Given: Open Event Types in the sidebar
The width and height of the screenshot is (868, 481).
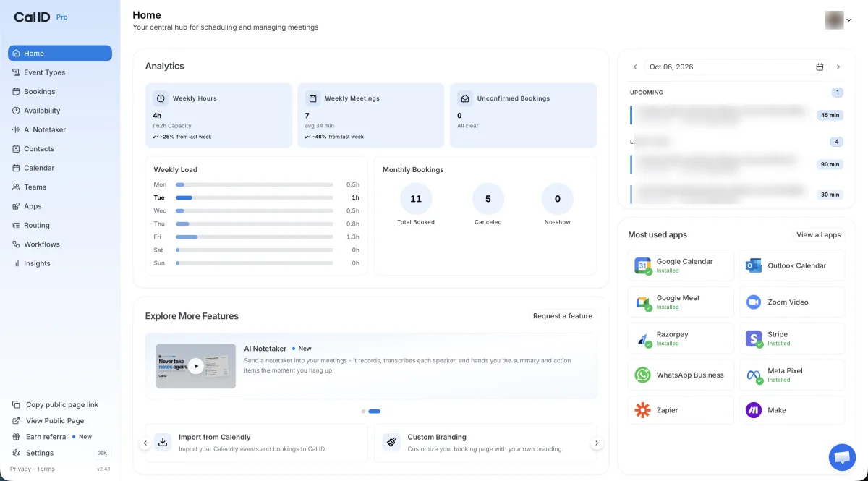Looking at the screenshot, I should [x=60, y=72].
